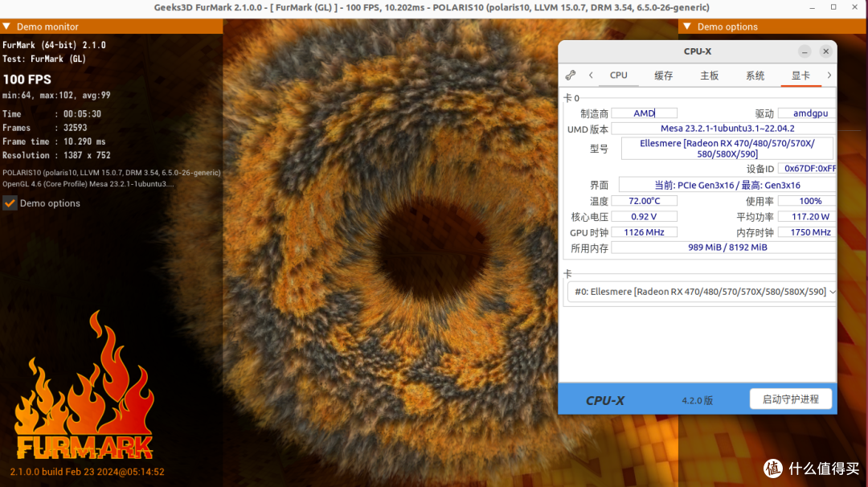Switch to the 缓存 tab
This screenshot has width=868, height=487.
tap(663, 76)
